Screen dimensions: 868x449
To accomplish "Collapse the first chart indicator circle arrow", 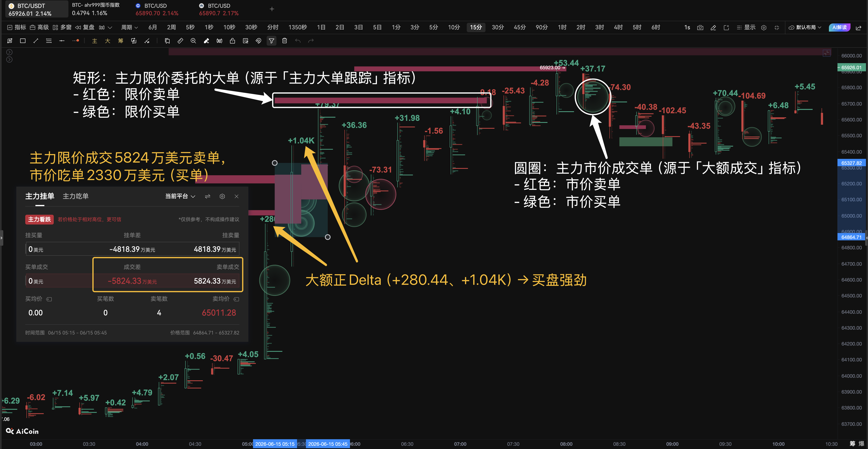I will 9,52.
